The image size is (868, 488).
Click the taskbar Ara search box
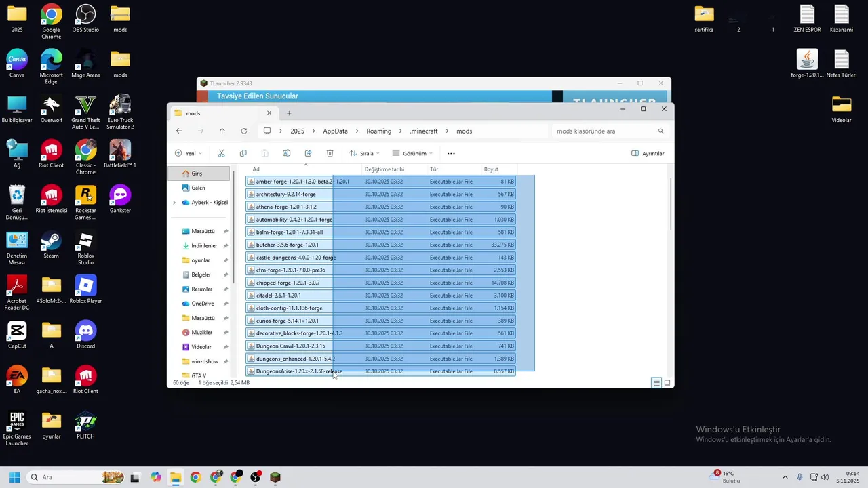point(75,477)
